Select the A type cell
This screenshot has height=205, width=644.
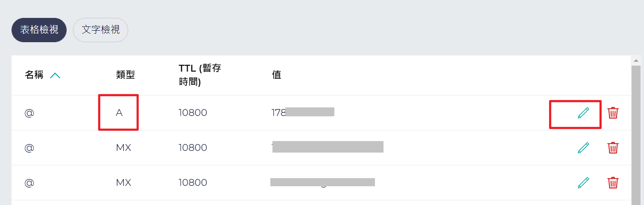point(119,113)
